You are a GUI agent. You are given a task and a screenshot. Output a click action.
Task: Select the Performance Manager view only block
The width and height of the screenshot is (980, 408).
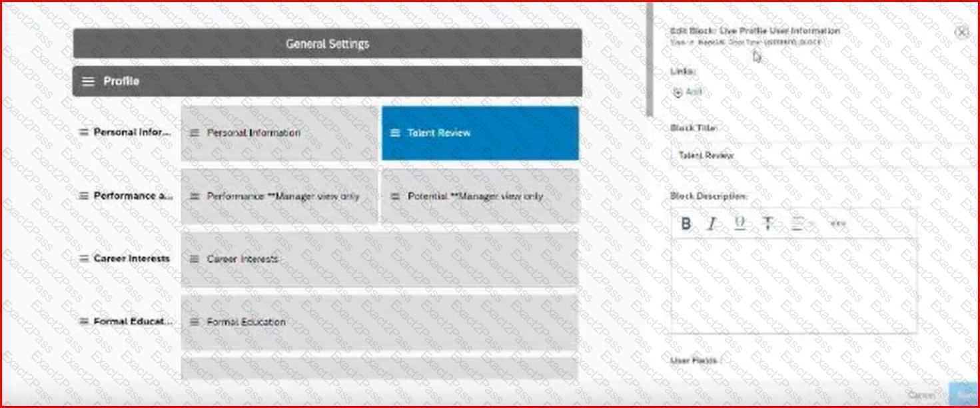(x=279, y=196)
